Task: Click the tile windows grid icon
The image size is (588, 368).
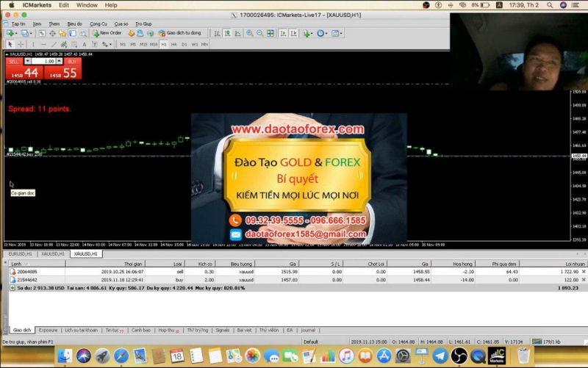Action: (x=270, y=33)
